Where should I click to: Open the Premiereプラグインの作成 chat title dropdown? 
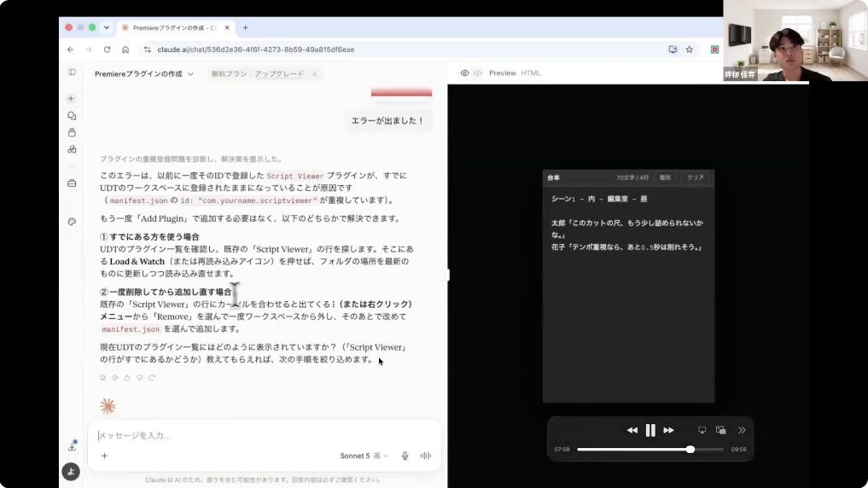pos(144,73)
